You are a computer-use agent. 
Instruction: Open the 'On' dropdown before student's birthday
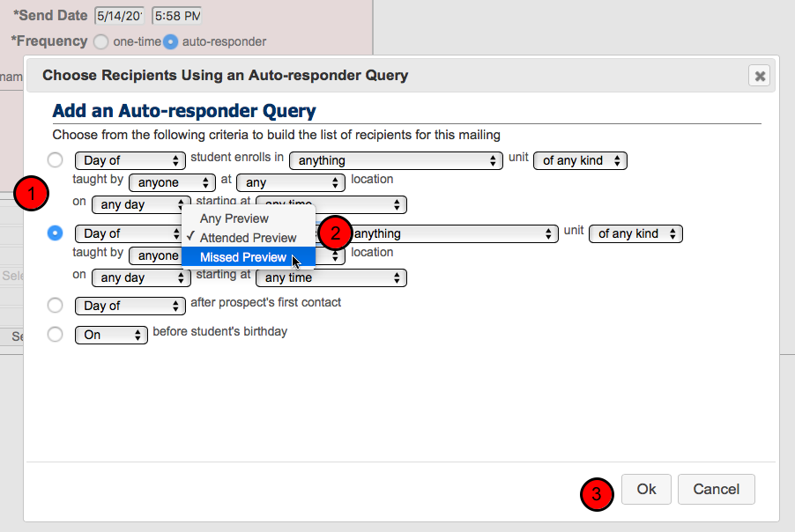[x=112, y=335]
